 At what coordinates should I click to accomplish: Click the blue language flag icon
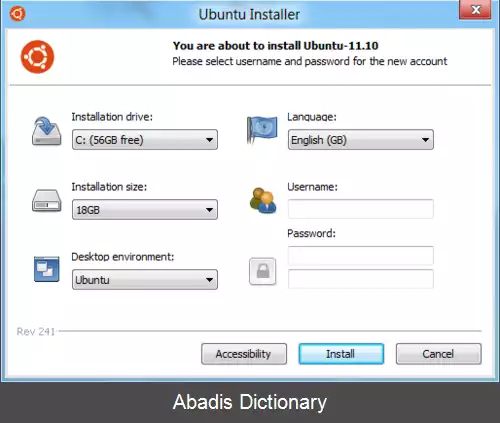[262, 130]
